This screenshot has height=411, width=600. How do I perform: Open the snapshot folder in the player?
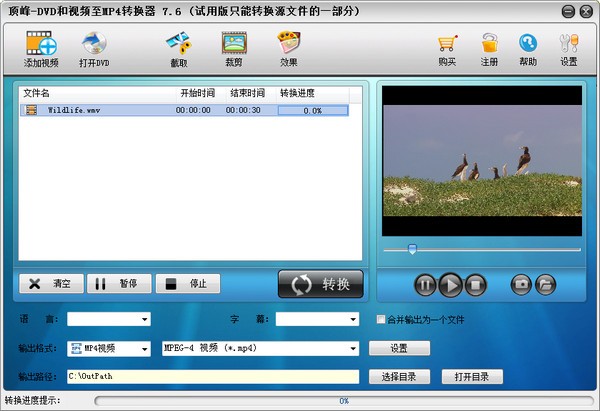(x=545, y=285)
